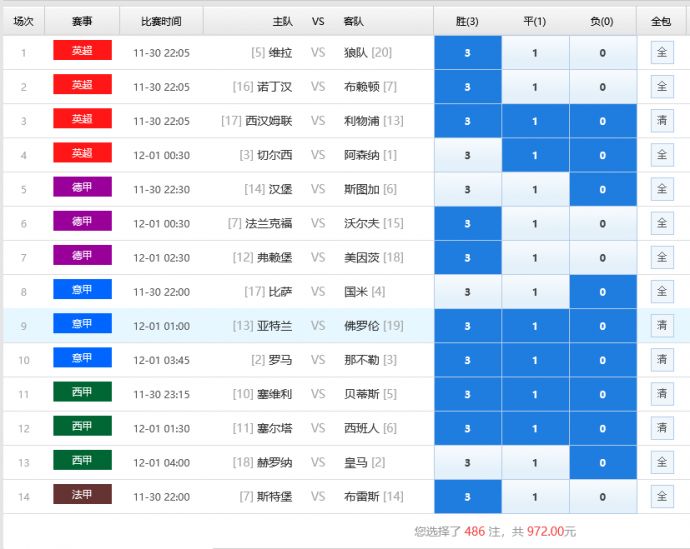690x549 pixels.
Task: Click the 德甲 league tag in match 5
Action: tap(82, 187)
